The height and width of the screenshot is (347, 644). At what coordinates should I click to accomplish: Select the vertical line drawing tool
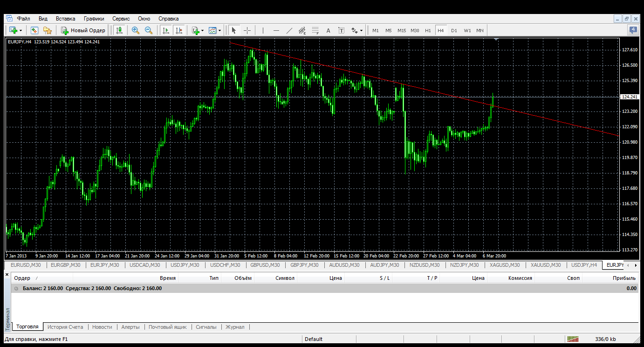tap(263, 30)
